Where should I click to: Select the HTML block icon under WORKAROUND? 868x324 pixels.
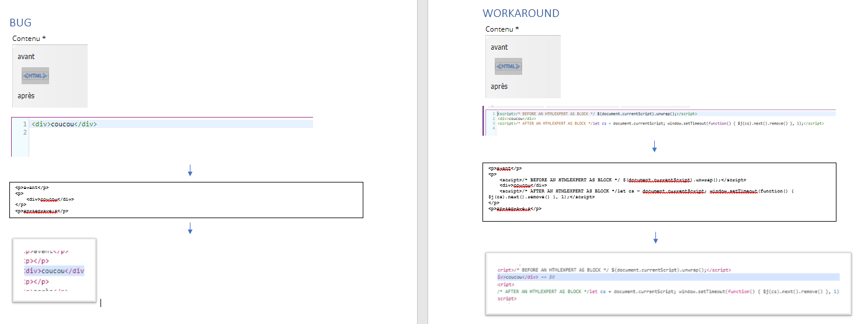click(508, 66)
